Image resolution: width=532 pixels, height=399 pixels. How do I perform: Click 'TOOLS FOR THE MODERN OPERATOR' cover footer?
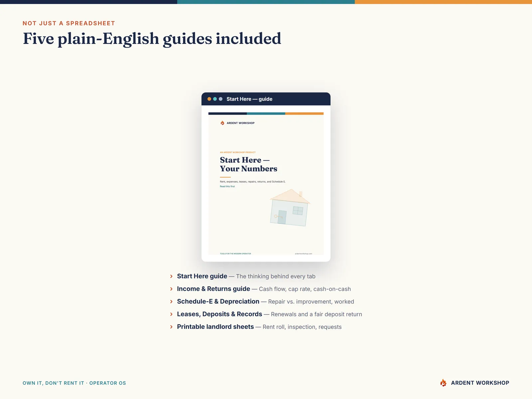[x=235, y=254]
